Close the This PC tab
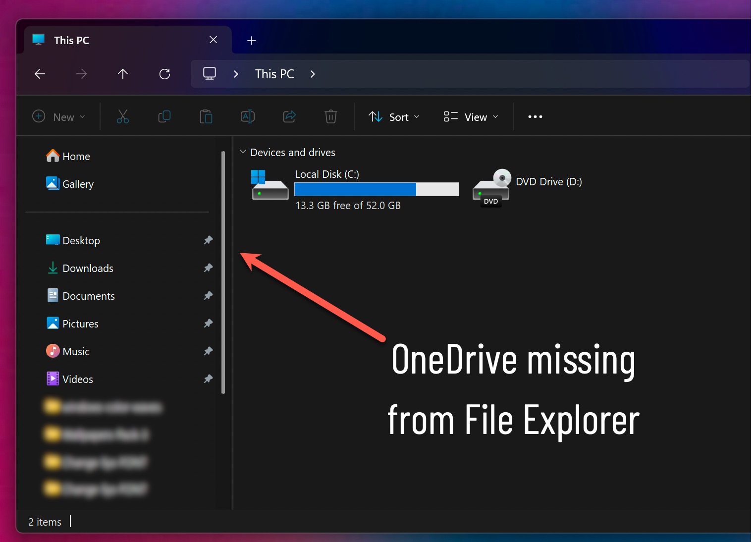 coord(214,40)
